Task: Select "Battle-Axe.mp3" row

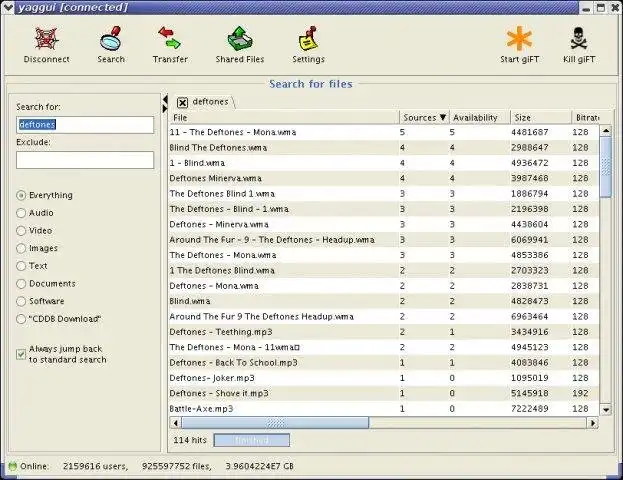Action: [x=384, y=409]
